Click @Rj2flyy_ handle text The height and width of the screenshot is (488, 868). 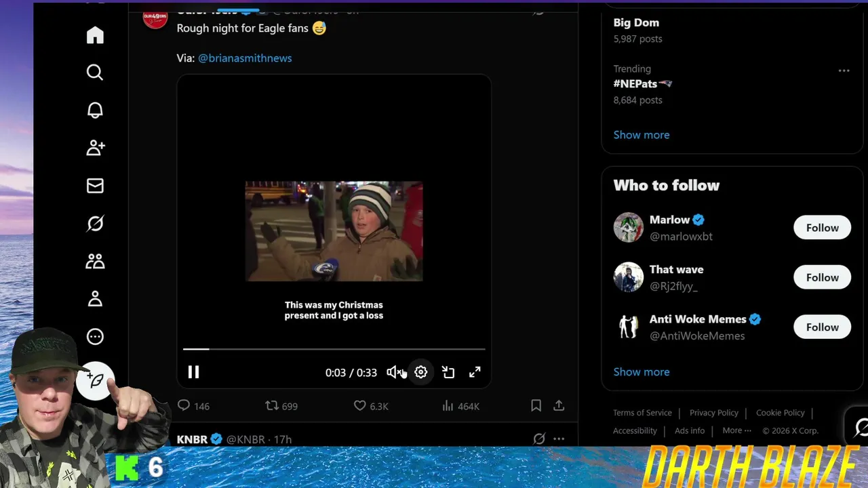[673, 286]
